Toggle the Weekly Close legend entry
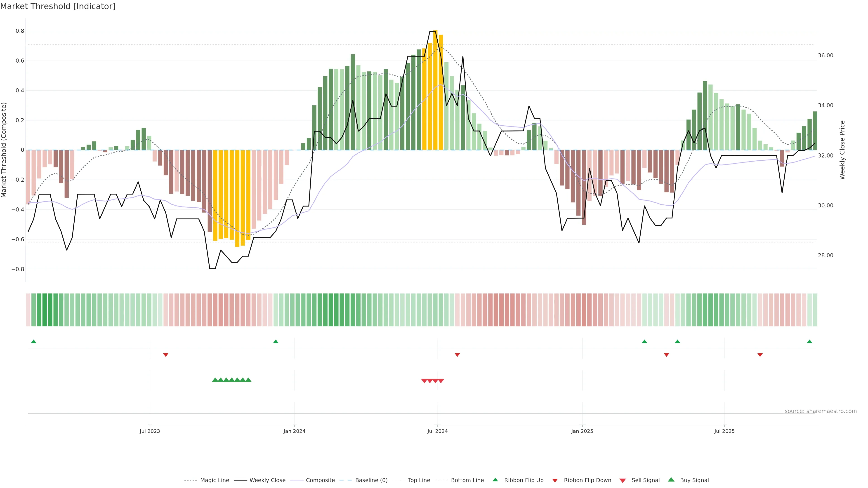 tap(267, 480)
